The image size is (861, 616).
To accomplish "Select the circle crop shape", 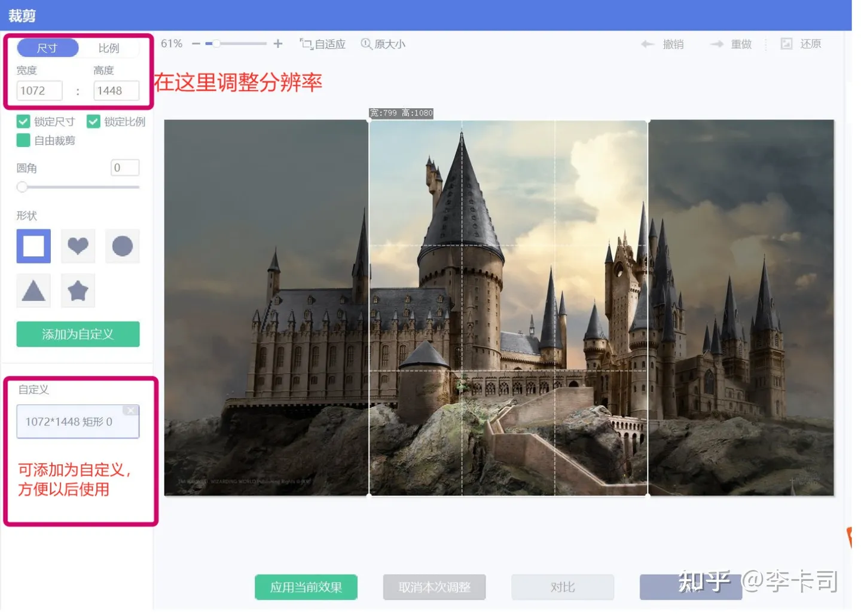I will tap(123, 246).
